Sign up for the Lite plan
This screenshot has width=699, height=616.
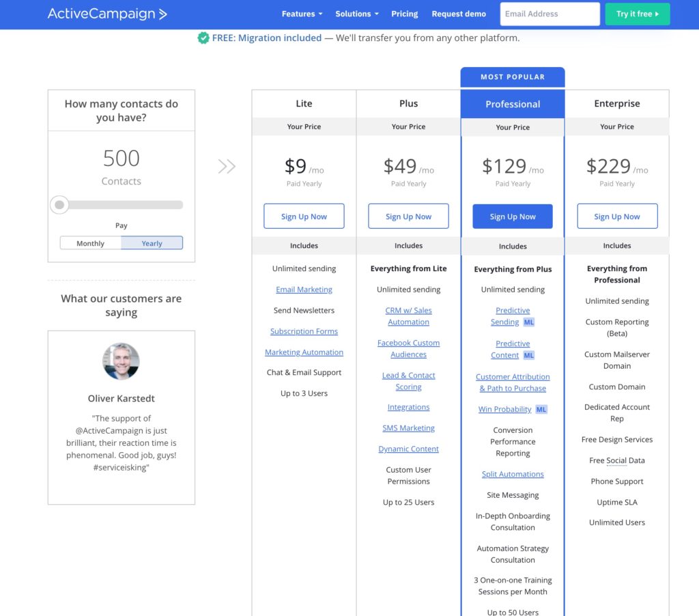pos(304,216)
